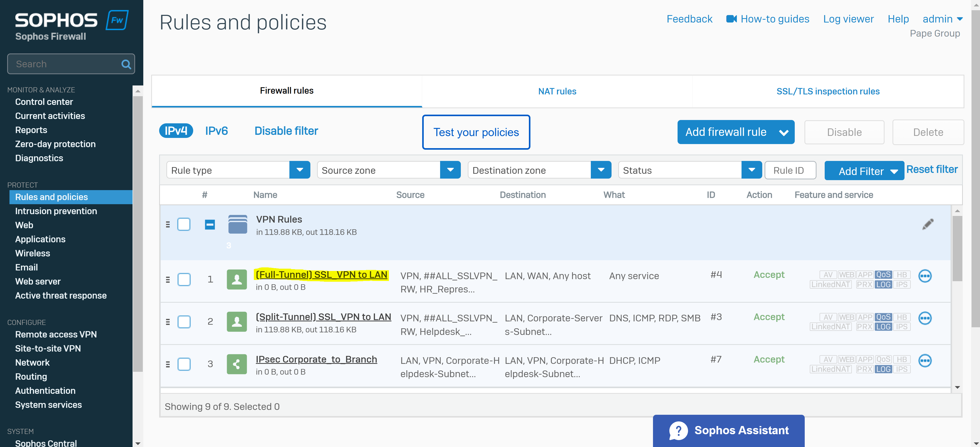Click the Disable button

coord(844,132)
